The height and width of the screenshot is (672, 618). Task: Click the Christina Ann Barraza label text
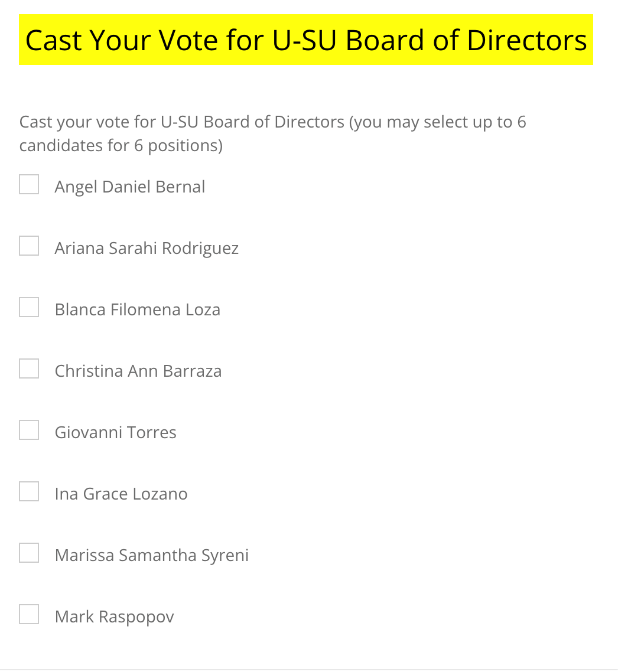pos(138,371)
